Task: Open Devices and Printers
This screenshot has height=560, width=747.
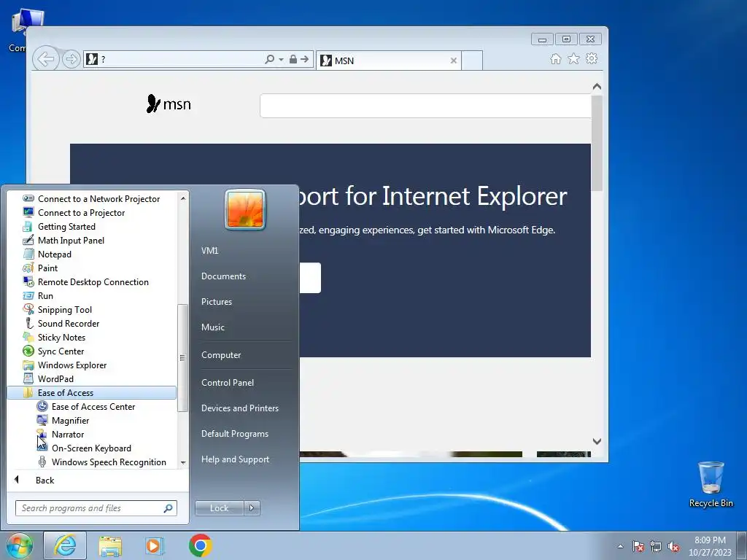Action: (x=240, y=408)
